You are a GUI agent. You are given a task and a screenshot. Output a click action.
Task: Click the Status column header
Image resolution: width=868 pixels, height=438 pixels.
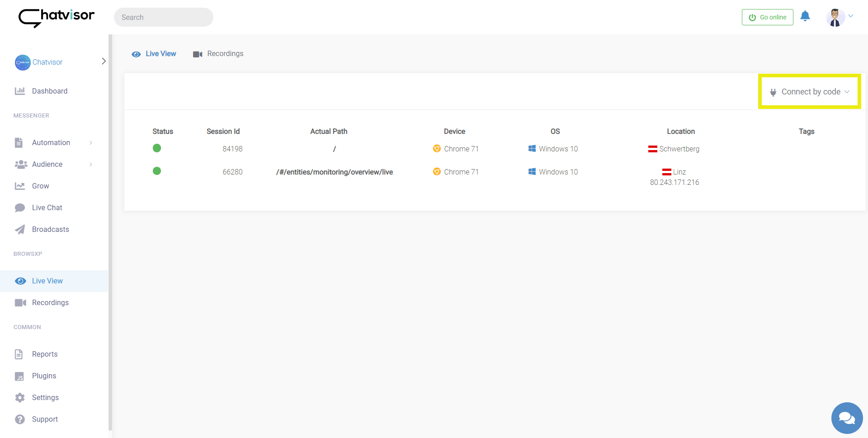(x=163, y=131)
